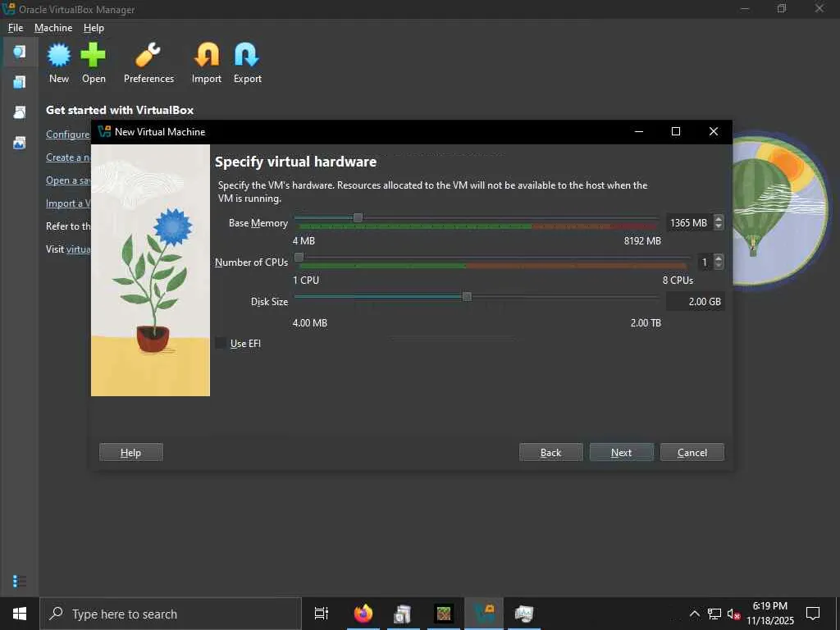The height and width of the screenshot is (630, 840).
Task: Click the 'Specify virtual hardware' heading
Action: 295,162
